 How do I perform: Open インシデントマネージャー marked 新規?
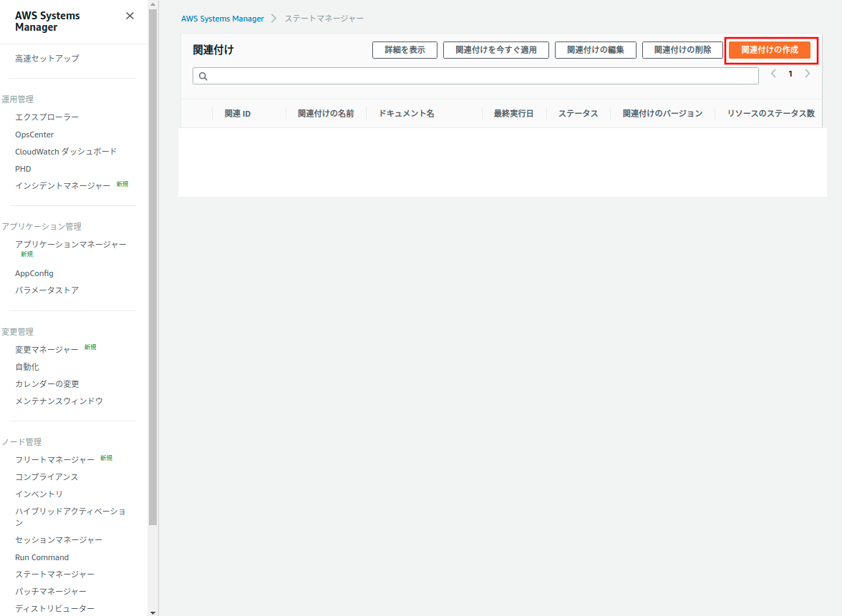pos(62,185)
